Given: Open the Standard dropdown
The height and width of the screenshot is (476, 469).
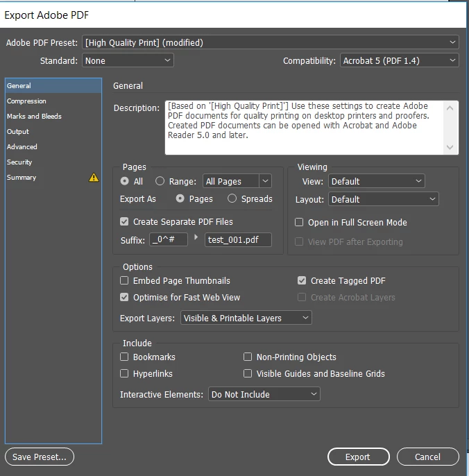Looking at the screenshot, I should tap(128, 60).
